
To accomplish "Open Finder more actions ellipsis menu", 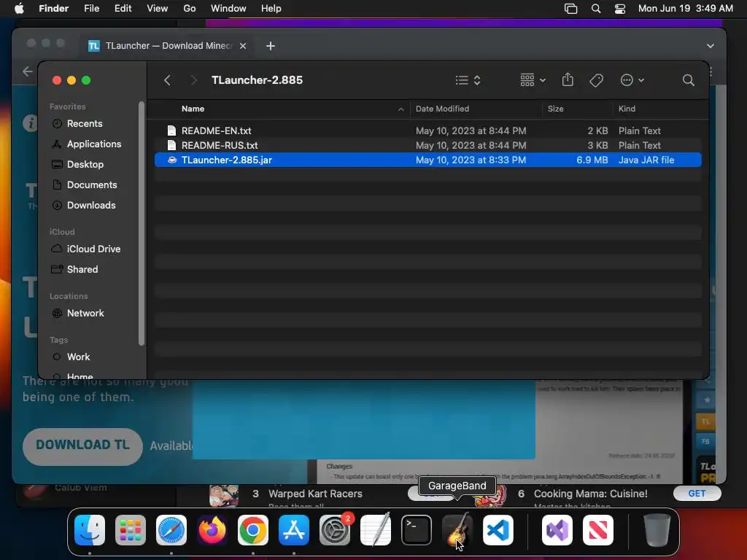I will [632, 80].
